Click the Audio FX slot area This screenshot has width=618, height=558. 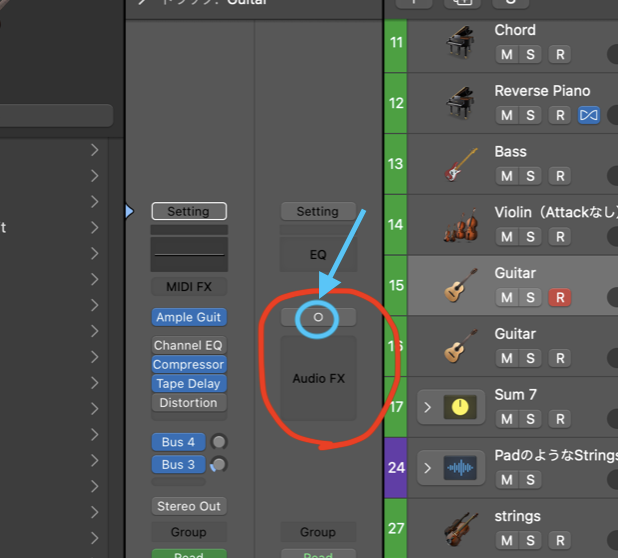[x=318, y=378]
